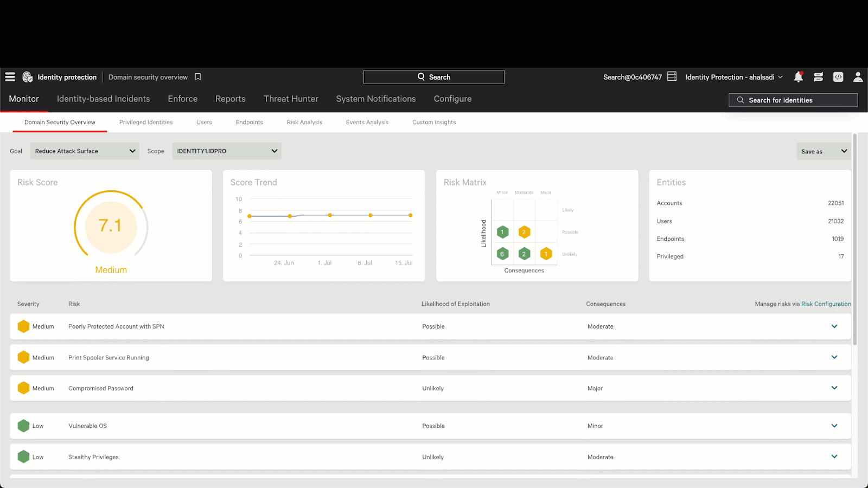This screenshot has height=488, width=868.
Task: Switch to the Custom Insights tab
Action: pos(434,122)
